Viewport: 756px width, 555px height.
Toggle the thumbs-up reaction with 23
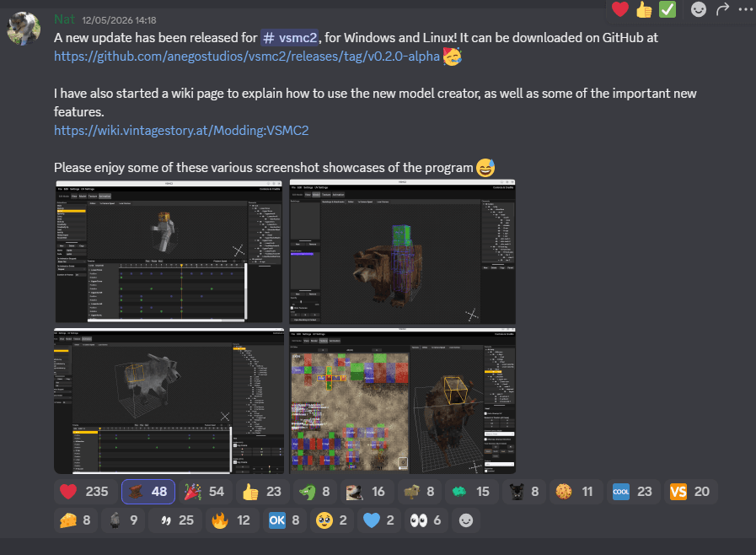tap(263, 492)
